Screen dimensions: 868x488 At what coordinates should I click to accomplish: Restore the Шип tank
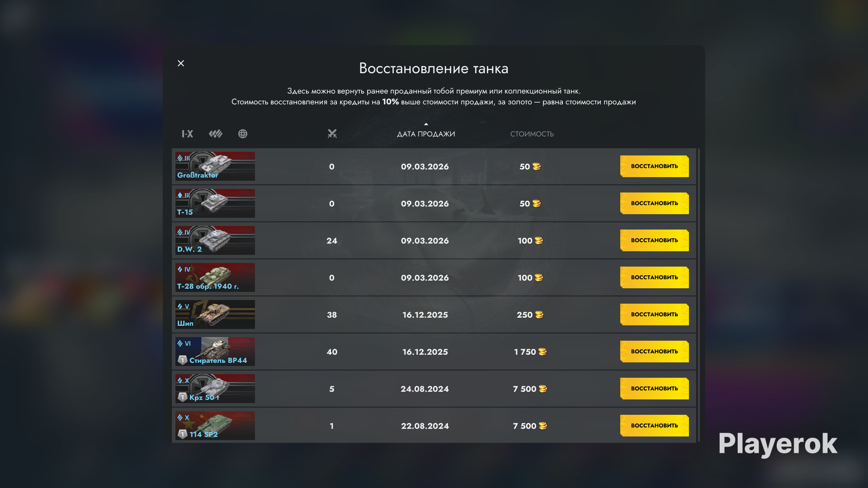point(654,315)
